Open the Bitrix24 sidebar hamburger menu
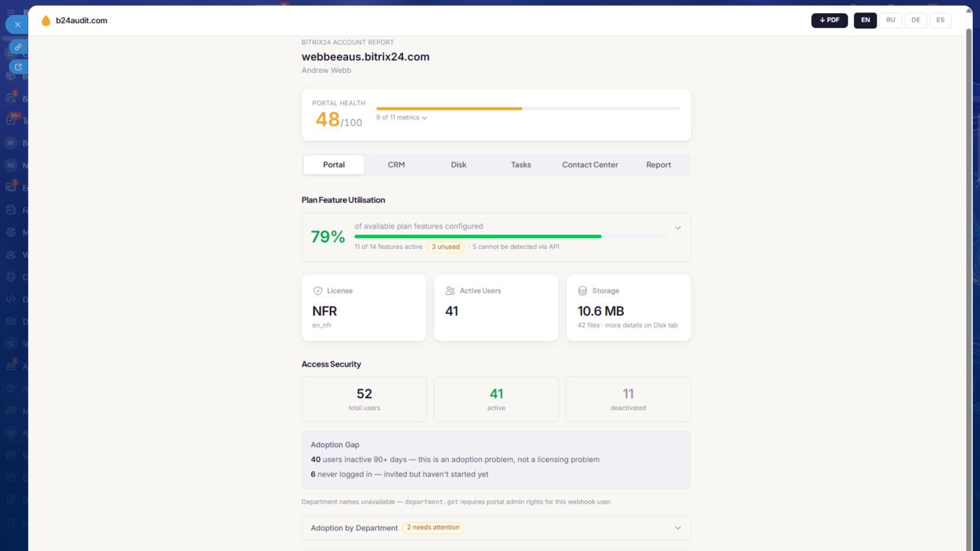This screenshot has width=980, height=551. [11, 11]
